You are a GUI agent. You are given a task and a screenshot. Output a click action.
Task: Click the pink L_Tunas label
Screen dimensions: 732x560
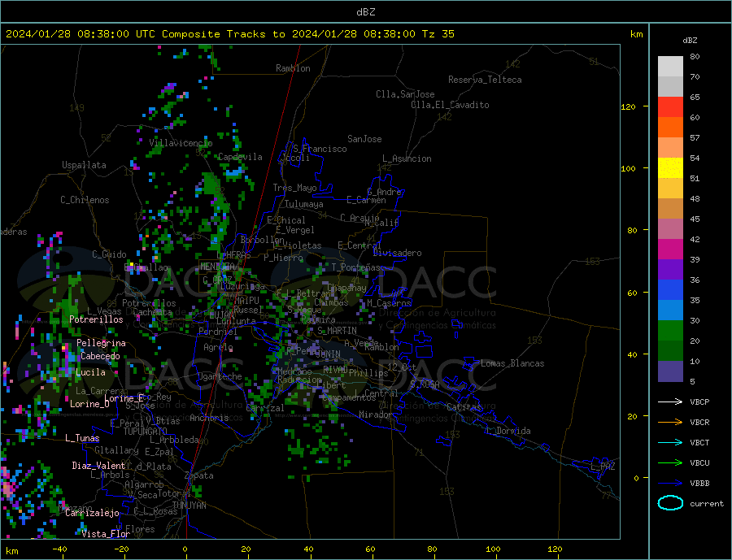click(x=82, y=438)
